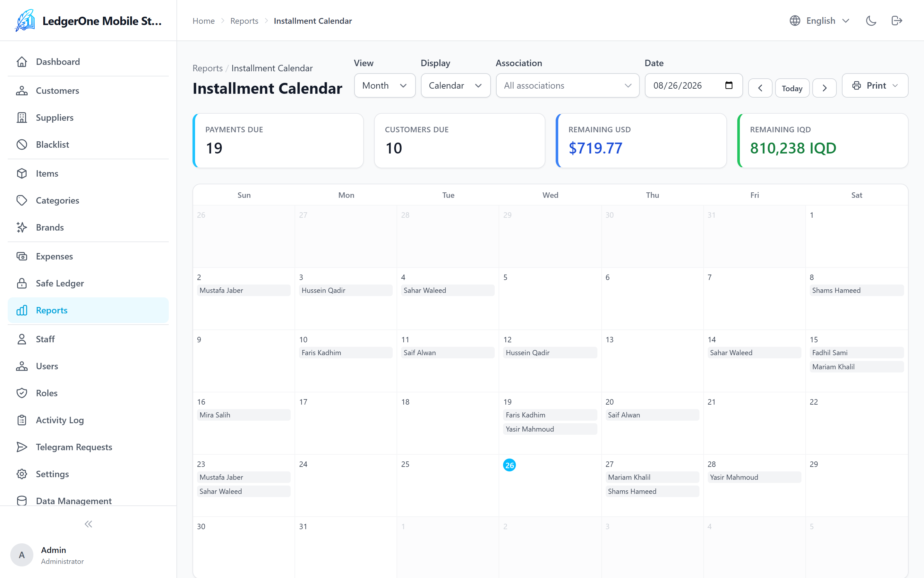Click the Telegram Requests send icon
Screen dimensions: 924x578
coord(22,447)
